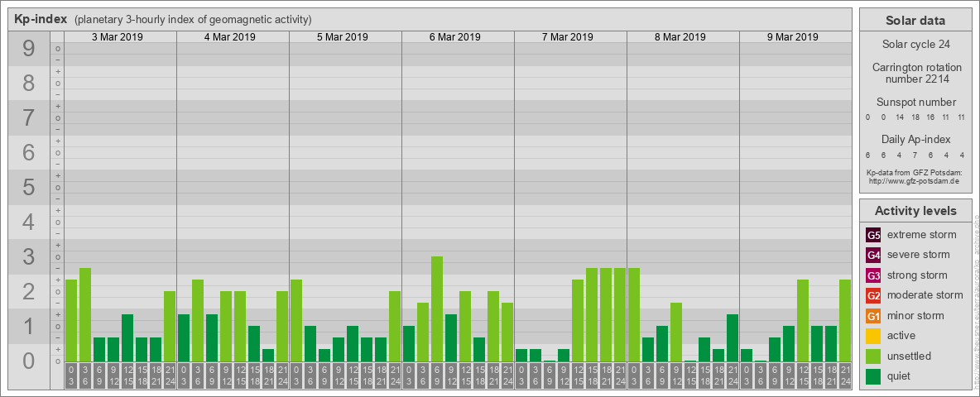Click the Solar data panel heading

pos(915,21)
